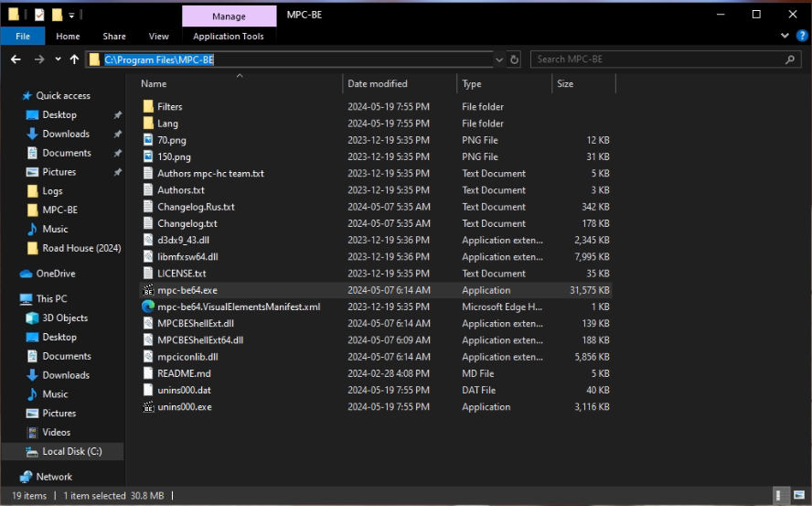Click New folder icon in quick access toolbar
This screenshot has width=812, height=506.
tap(57, 15)
